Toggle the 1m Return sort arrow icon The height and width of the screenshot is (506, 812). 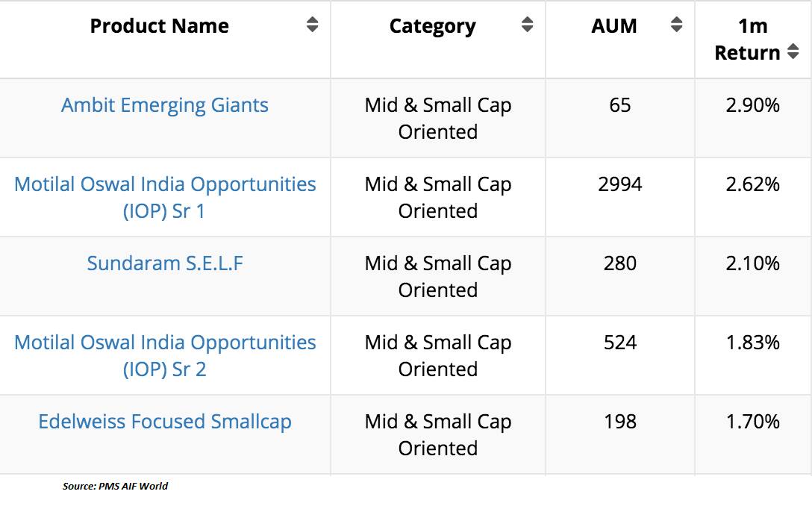point(793,52)
